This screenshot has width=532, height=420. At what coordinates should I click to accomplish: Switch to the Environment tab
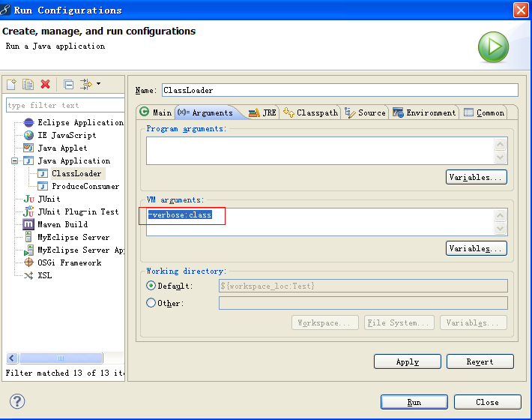(x=424, y=112)
